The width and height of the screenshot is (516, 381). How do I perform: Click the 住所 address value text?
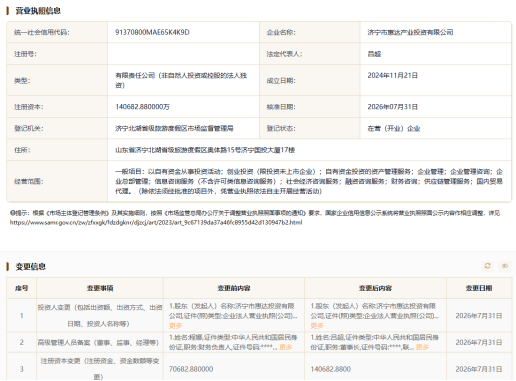[x=205, y=150]
